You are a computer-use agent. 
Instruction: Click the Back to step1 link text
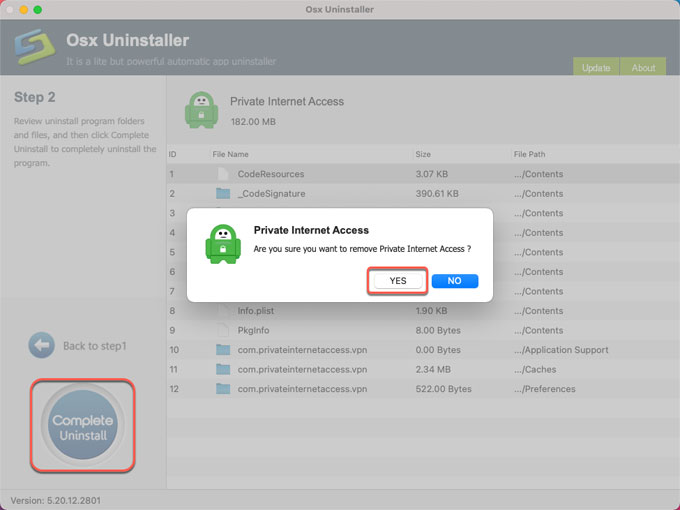point(95,346)
